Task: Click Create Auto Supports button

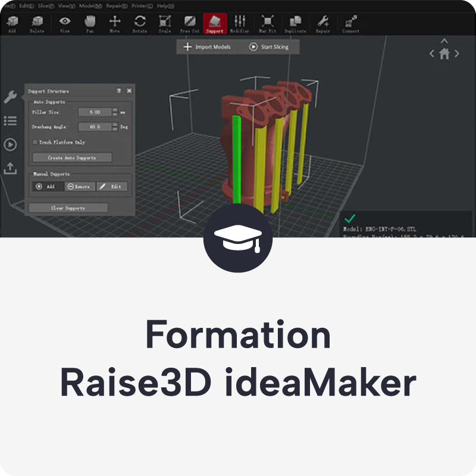Action: tap(72, 158)
